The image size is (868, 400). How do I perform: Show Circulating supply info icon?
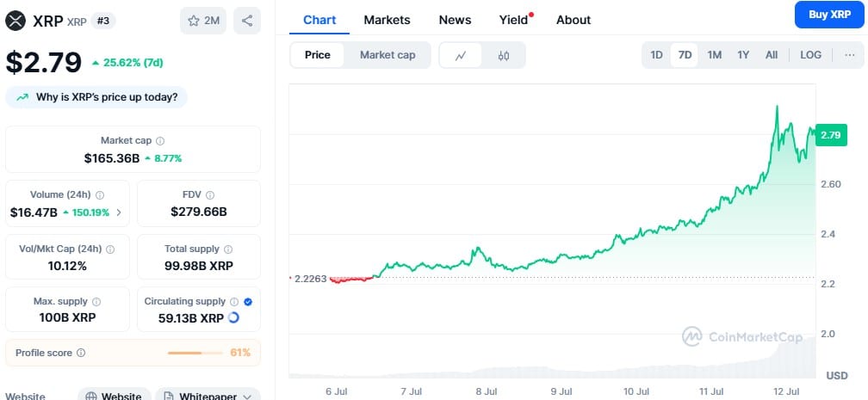point(234,302)
